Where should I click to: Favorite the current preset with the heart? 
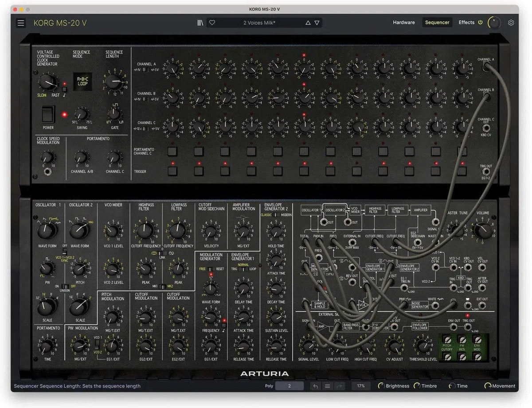click(x=212, y=22)
